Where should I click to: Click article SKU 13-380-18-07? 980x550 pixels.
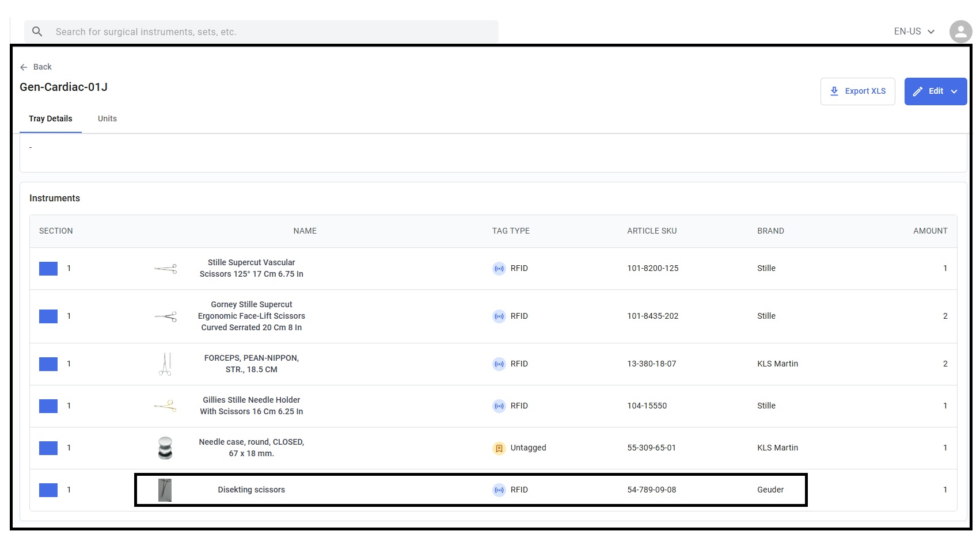click(652, 364)
